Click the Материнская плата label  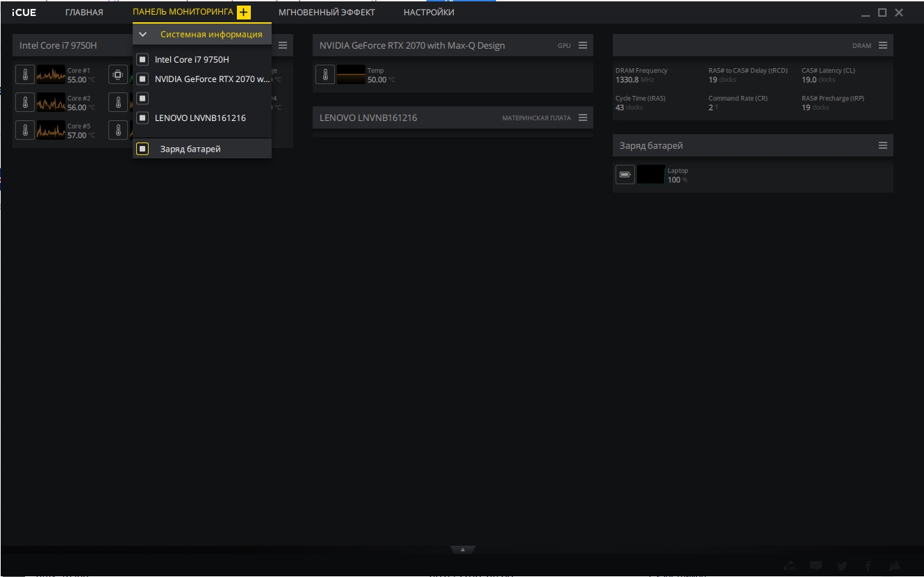536,118
